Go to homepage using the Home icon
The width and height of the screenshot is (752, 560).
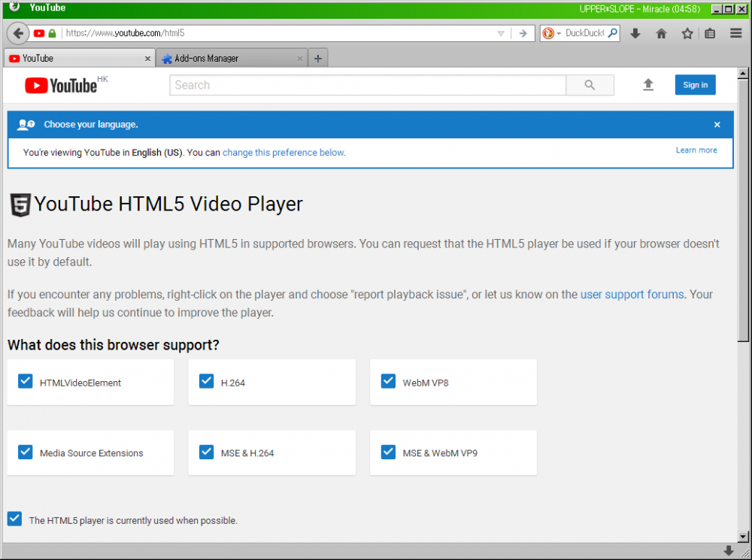pos(663,33)
